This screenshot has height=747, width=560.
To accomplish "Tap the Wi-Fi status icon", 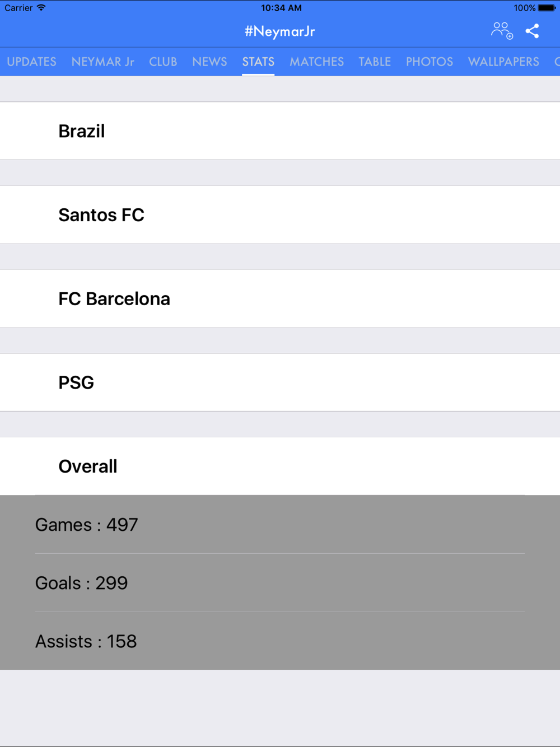I will pyautogui.click(x=41, y=8).
